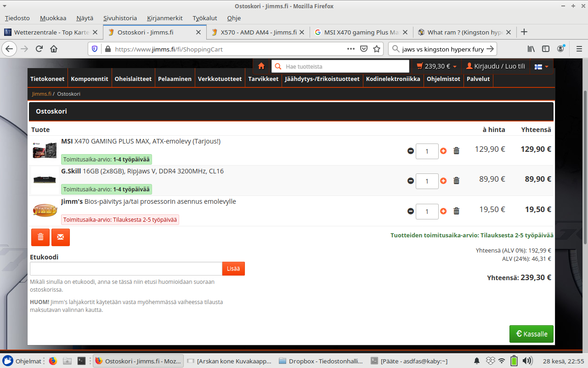
Task: Decrease quantity of MSI X470 motherboard
Action: [x=411, y=151]
